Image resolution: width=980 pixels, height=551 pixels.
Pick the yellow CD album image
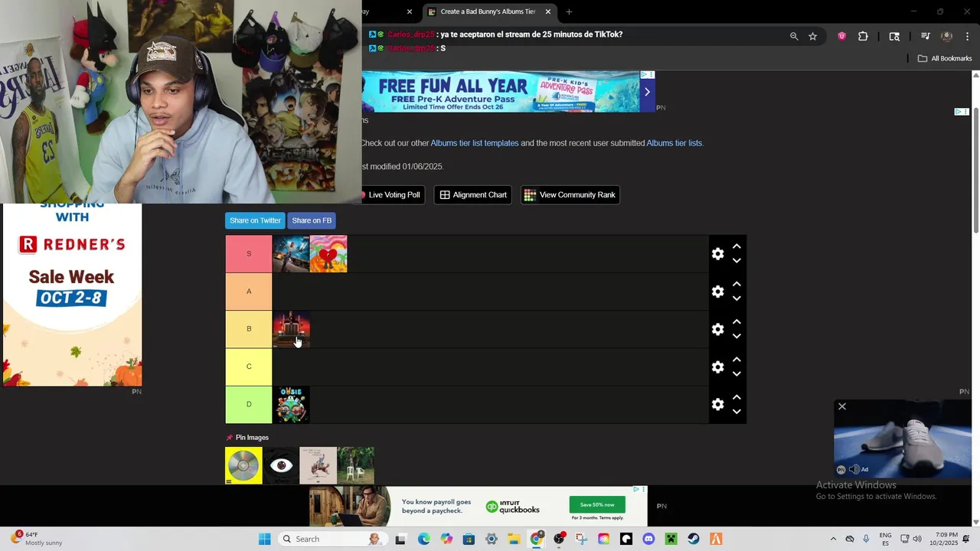pos(243,465)
